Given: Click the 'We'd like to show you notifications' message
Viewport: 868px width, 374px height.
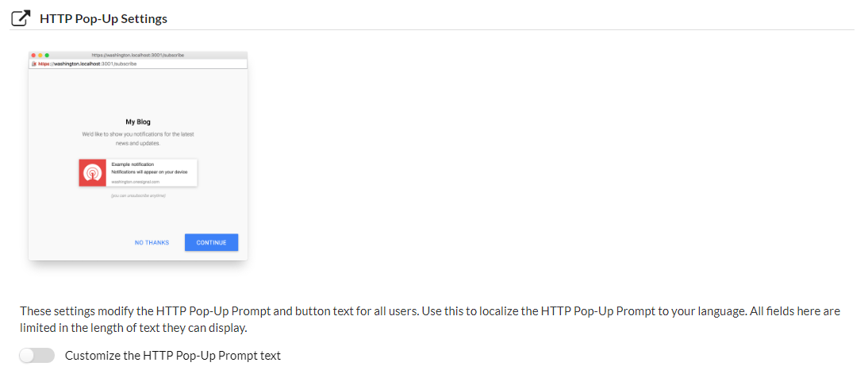Looking at the screenshot, I should (138, 138).
